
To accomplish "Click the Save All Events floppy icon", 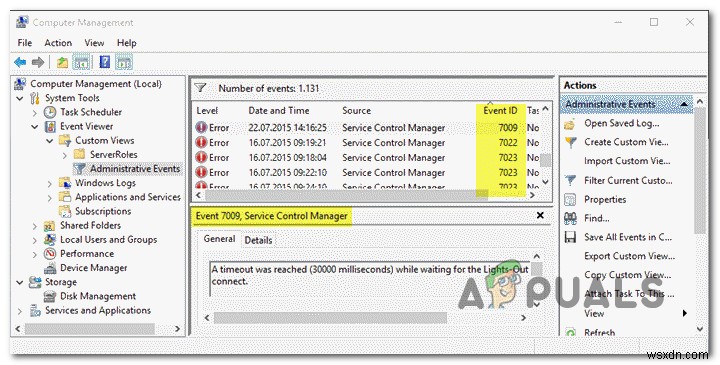I will (570, 237).
